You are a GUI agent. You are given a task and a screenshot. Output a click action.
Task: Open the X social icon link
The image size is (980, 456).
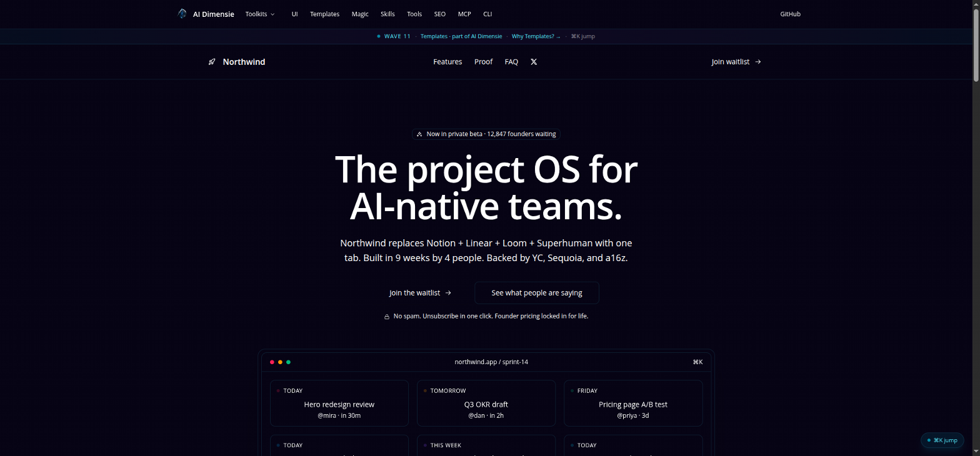pos(534,62)
